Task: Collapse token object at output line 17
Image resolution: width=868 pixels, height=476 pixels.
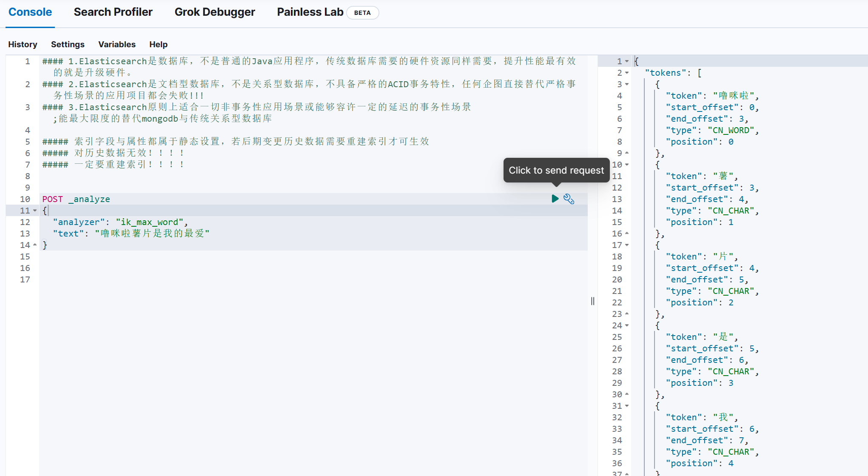Action: [x=627, y=245]
